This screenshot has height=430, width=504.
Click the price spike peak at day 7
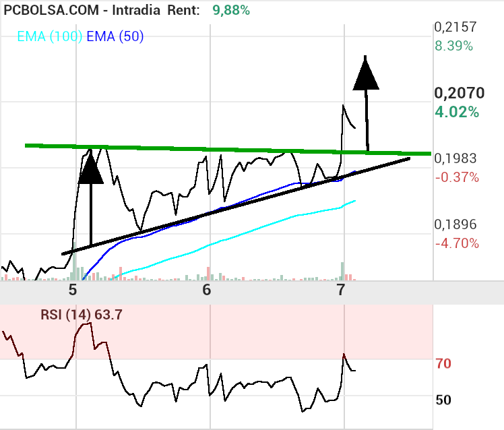click(x=344, y=106)
